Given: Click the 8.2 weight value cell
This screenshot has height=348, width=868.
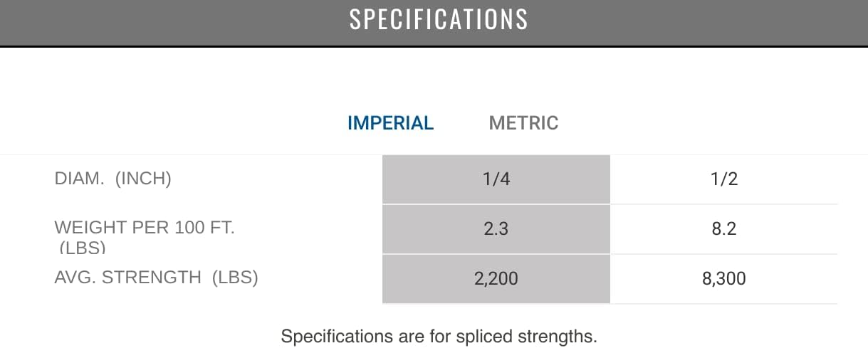Looking at the screenshot, I should click(x=724, y=229).
